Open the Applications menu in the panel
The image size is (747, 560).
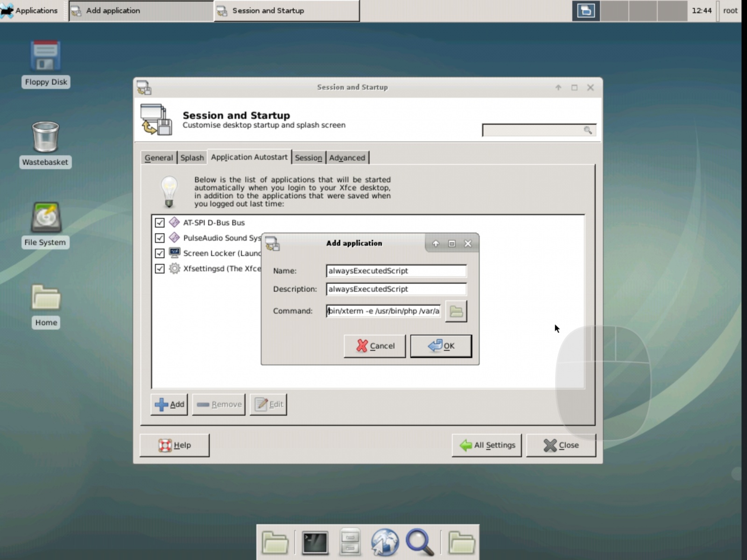tap(29, 10)
